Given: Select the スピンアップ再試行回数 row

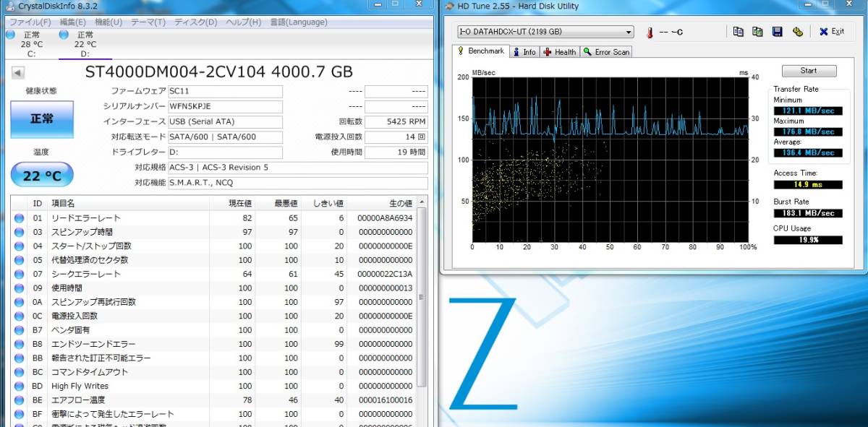Looking at the screenshot, I should point(214,302).
